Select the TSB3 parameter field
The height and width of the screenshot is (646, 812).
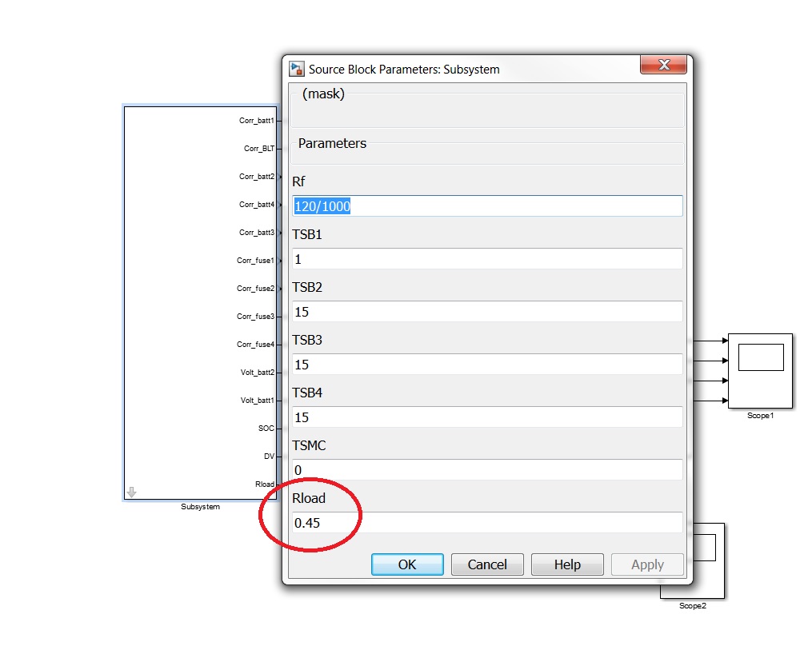click(x=486, y=365)
